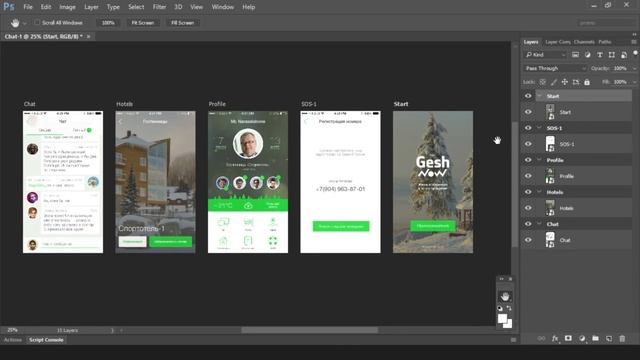This screenshot has height=360, width=640.
Task: Collapse the Hotels artboard group
Action: pos(540,192)
